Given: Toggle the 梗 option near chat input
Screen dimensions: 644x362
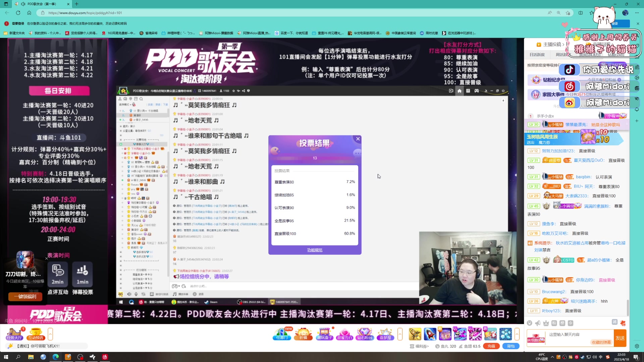Looking at the screenshot, I should coord(562,323).
